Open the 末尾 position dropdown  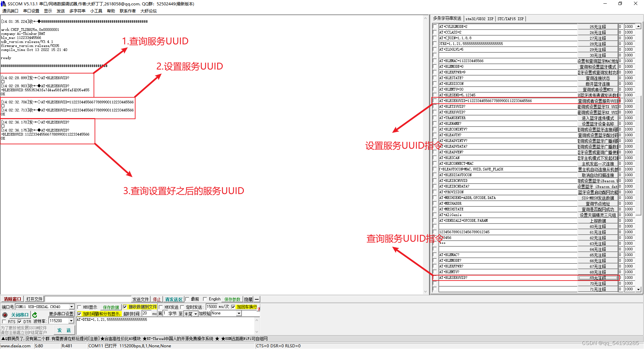[196, 314]
